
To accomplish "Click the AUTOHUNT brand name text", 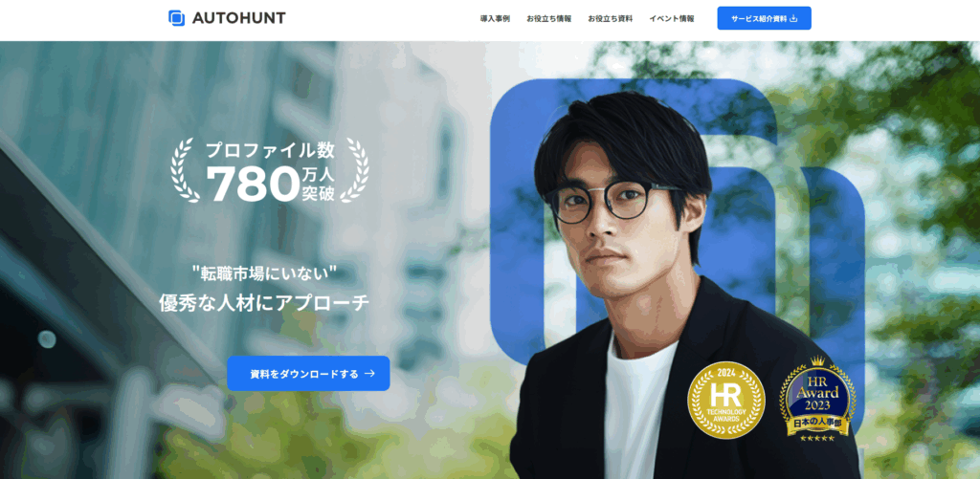I will coord(238,18).
